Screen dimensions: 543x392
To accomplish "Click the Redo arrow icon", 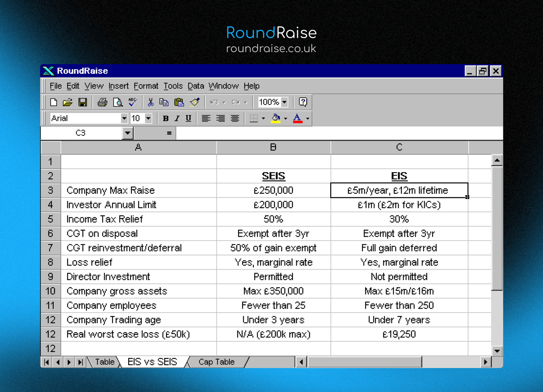I will pos(236,102).
